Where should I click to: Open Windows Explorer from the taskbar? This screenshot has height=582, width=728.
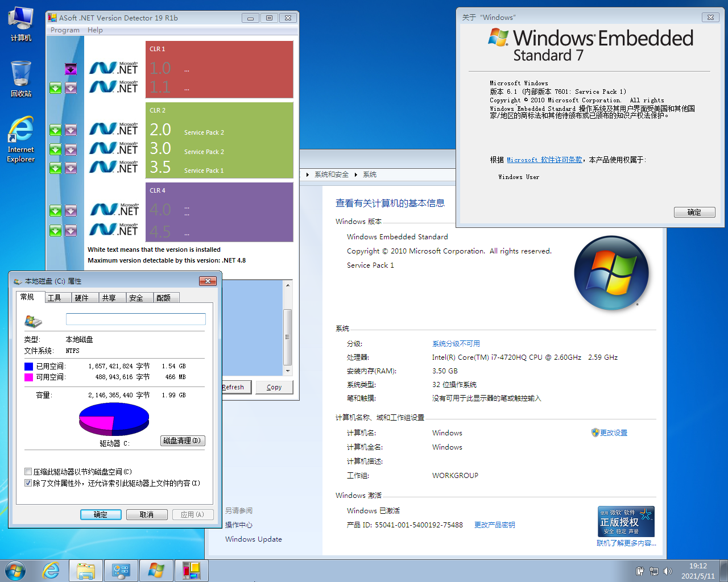(x=86, y=571)
